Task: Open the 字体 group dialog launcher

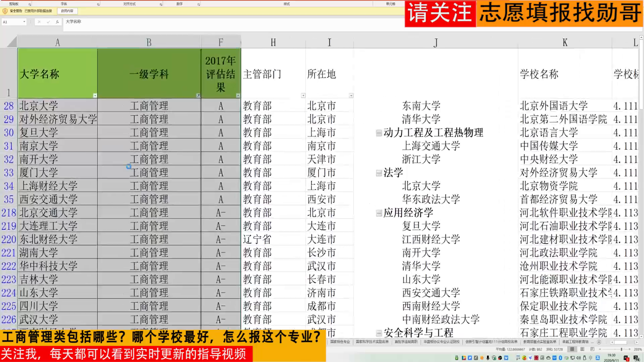Action: 98,4
